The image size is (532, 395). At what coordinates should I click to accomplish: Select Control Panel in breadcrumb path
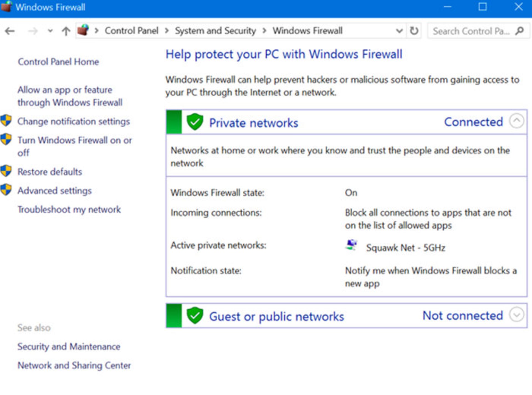coord(131,31)
